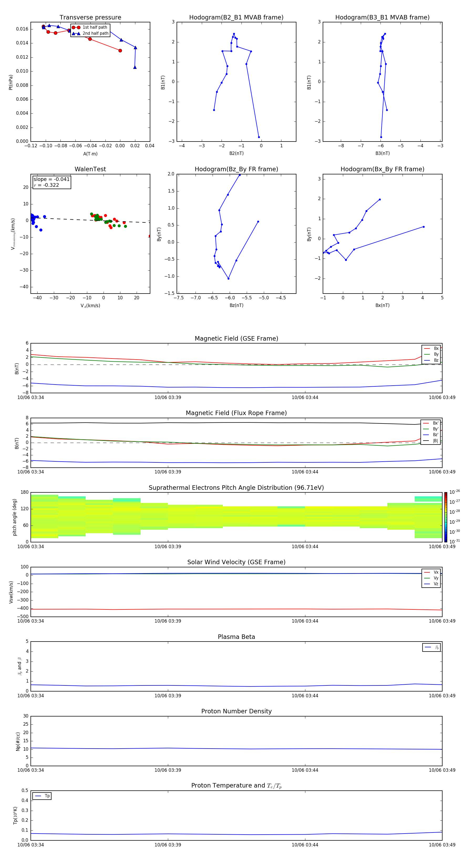Click the Suprathermal Electrons Pitch Angle Distribution title
Screen dimensions: 473x868
pyautogui.click(x=236, y=488)
